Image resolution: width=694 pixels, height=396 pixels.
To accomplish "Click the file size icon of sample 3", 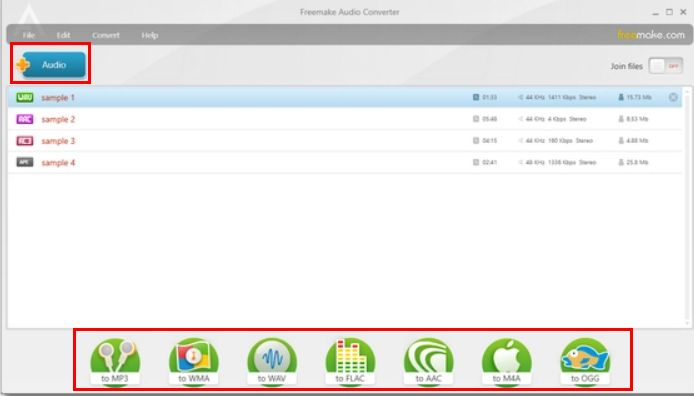I will click(x=621, y=140).
